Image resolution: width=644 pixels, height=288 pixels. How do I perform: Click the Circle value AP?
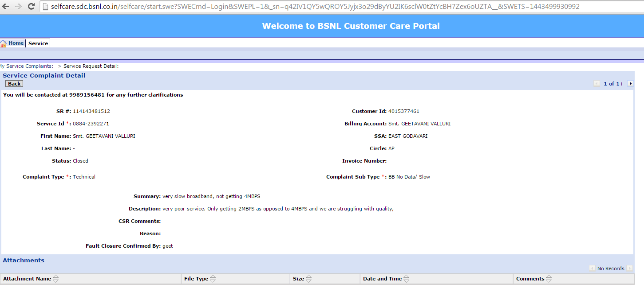tap(391, 148)
